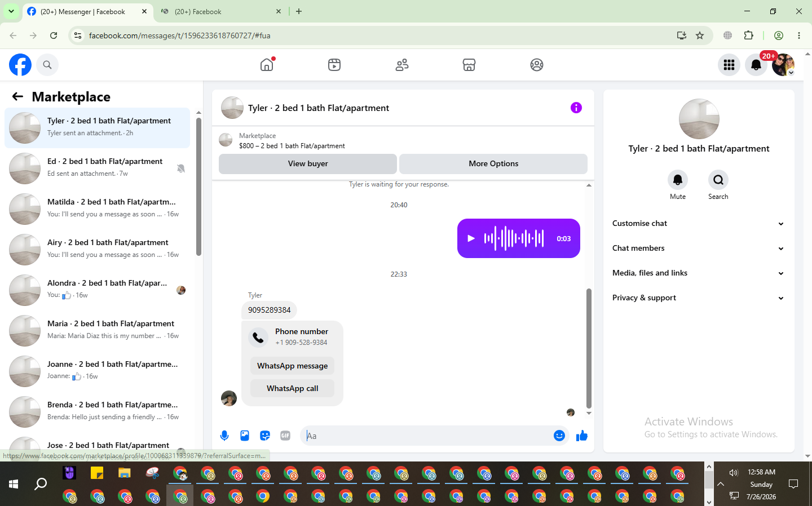Click the More Options button
The width and height of the screenshot is (812, 506).
[493, 163]
